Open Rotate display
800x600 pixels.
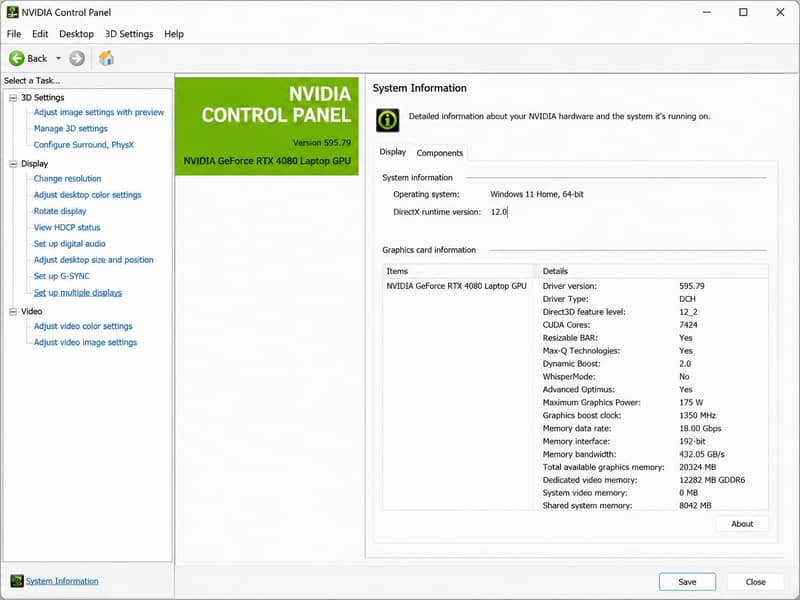60,211
